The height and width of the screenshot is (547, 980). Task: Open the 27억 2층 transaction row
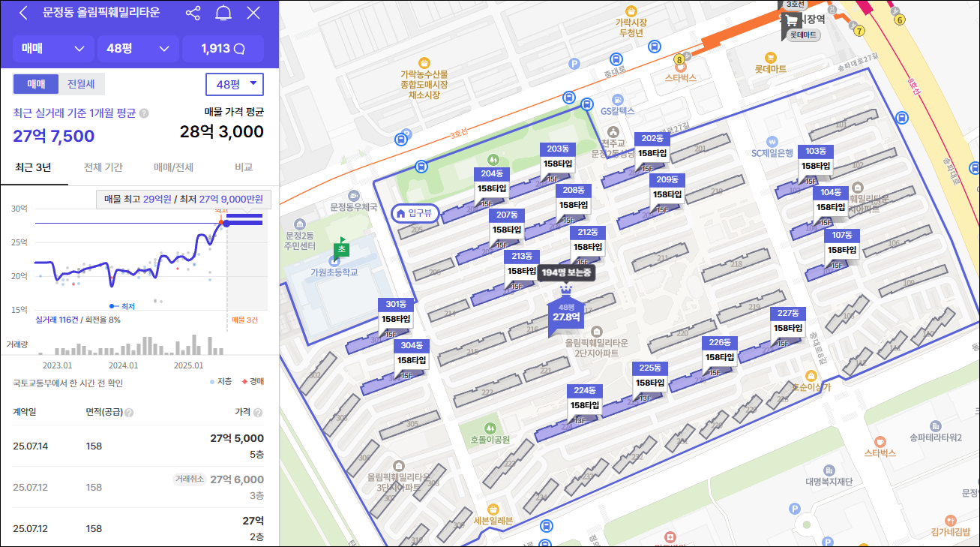point(139,527)
